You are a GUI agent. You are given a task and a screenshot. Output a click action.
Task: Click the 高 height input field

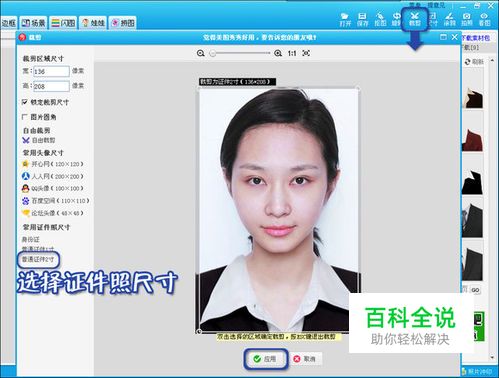[51, 86]
